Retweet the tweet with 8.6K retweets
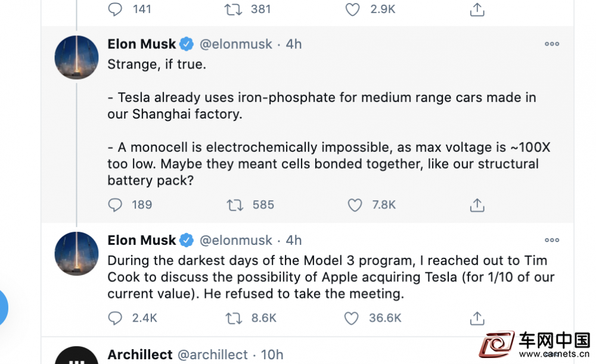This screenshot has width=596, height=364. tap(234, 318)
